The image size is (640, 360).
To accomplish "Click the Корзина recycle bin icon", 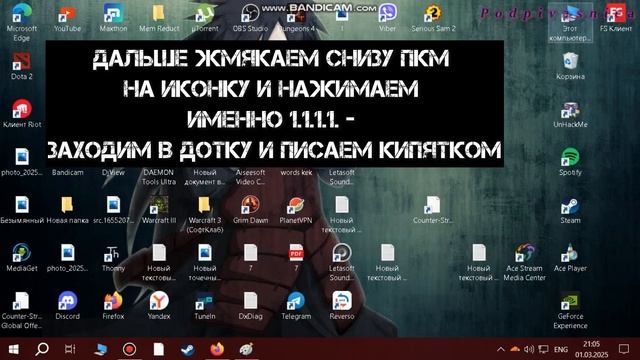I will 570,66.
